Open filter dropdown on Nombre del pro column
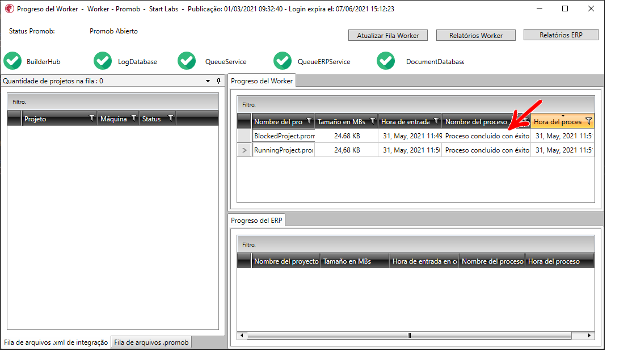Screen dimensions: 628x364 pos(309,121)
